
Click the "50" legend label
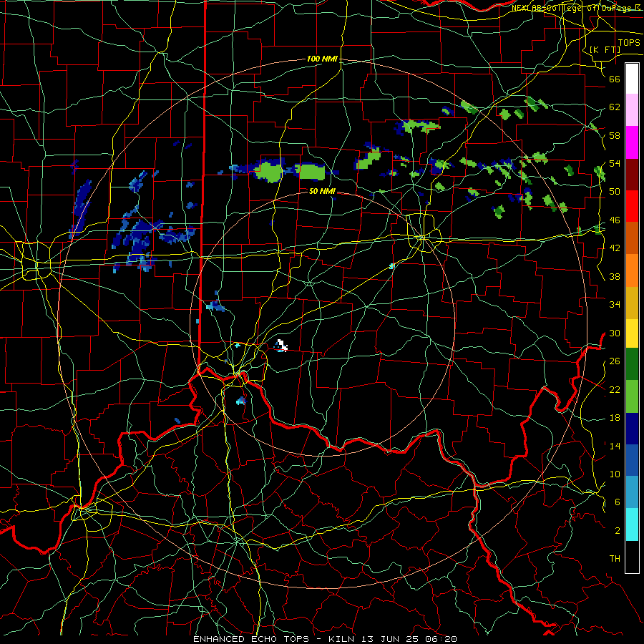(615, 192)
